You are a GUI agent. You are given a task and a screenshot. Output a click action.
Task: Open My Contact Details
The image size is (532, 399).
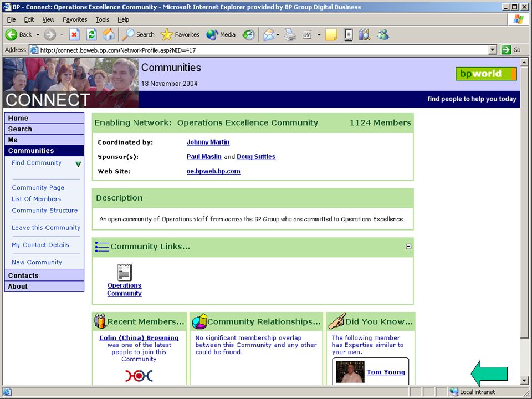click(40, 245)
